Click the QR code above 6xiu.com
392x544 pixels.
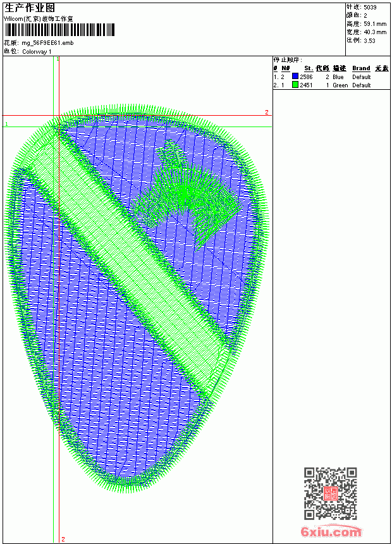pos(330,493)
